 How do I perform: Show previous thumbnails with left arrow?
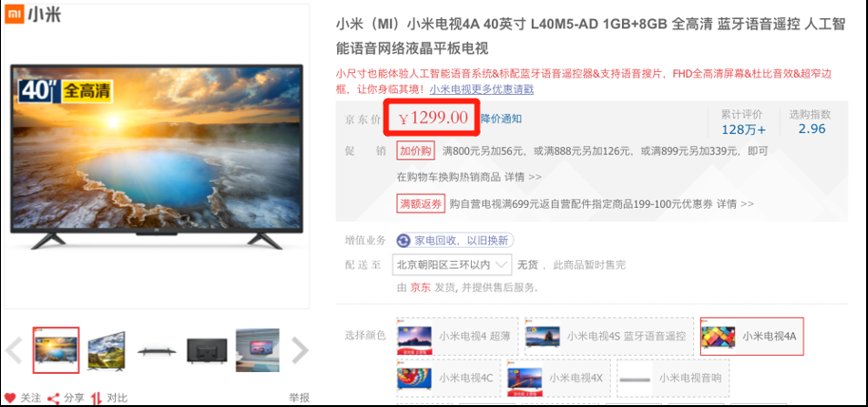(13, 350)
